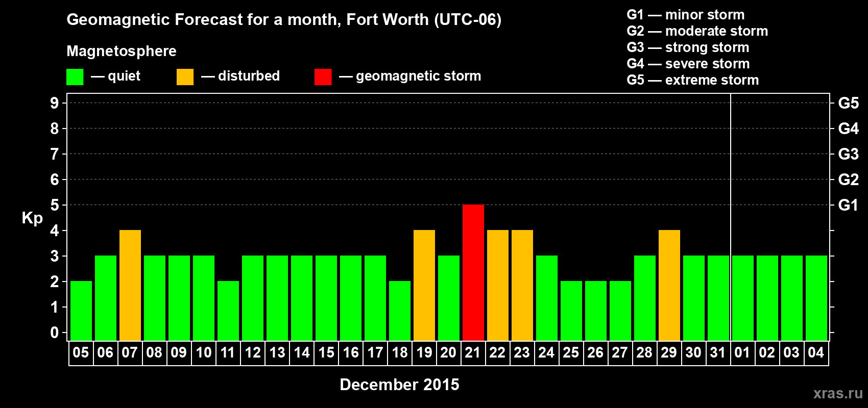Click the 'G4 — severe storm' legend line
This screenshot has width=868, height=408.
688,64
